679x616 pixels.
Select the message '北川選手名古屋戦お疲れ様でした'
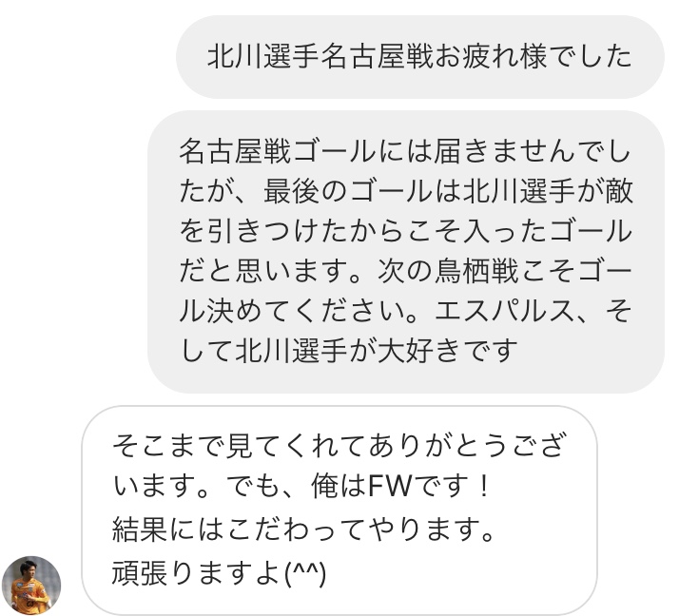pos(419,57)
